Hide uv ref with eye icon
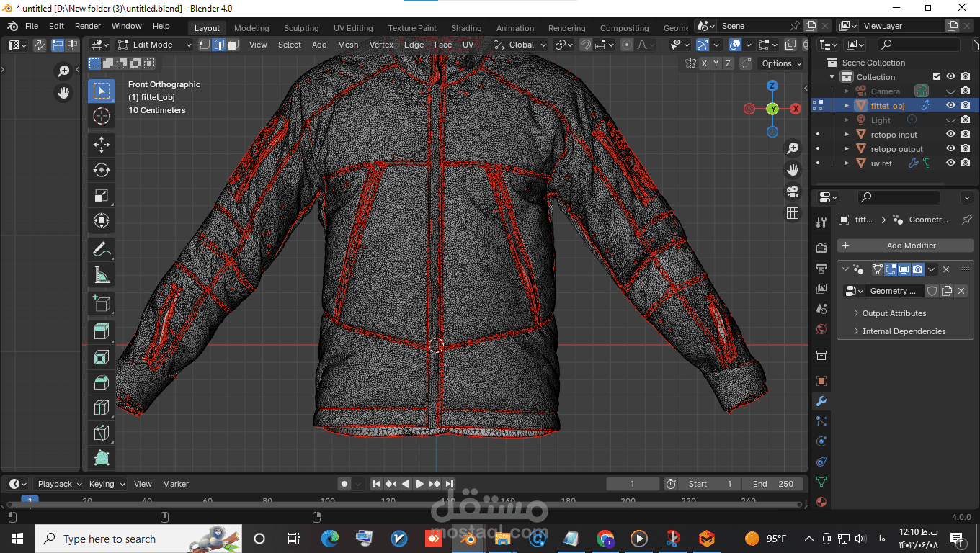The width and height of the screenshot is (980, 553). pos(950,163)
